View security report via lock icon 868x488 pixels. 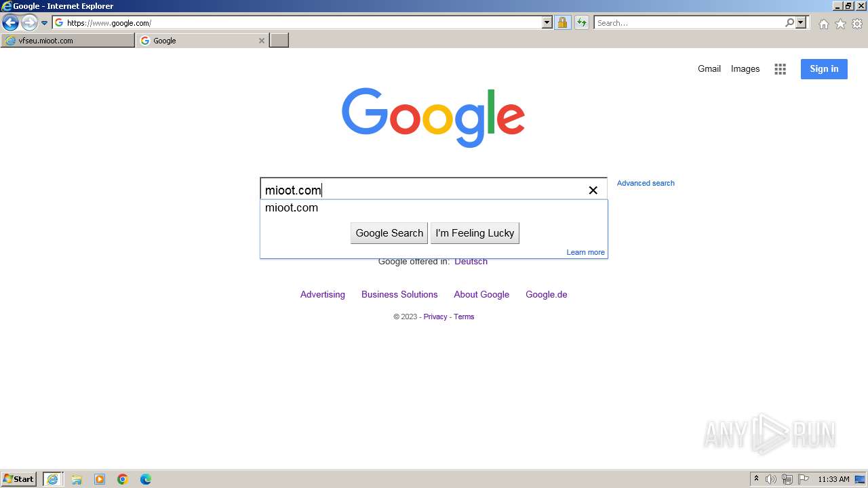coord(562,23)
